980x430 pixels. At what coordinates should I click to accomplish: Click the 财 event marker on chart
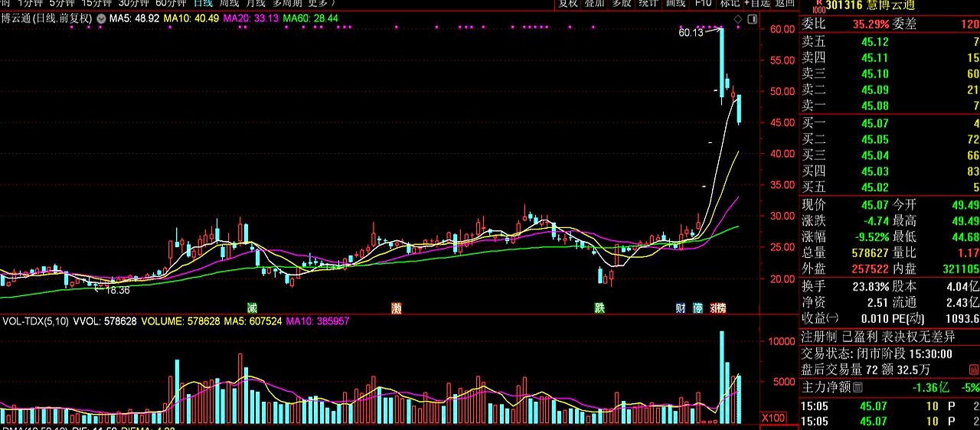pos(680,308)
